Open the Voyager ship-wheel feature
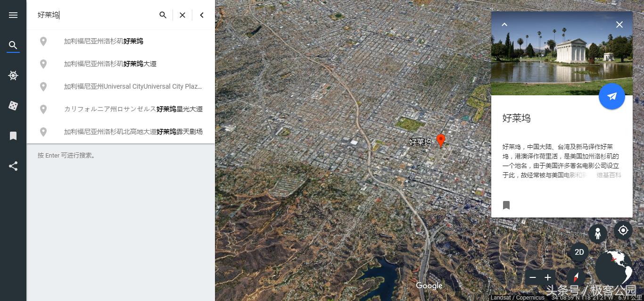This screenshot has height=301, width=644. (x=13, y=75)
